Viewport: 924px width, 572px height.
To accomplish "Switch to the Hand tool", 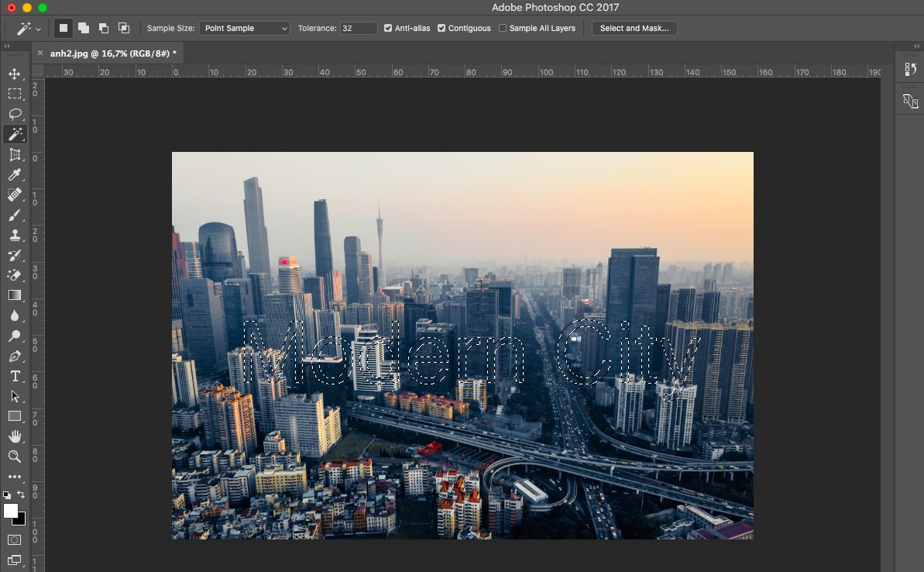I will click(15, 436).
